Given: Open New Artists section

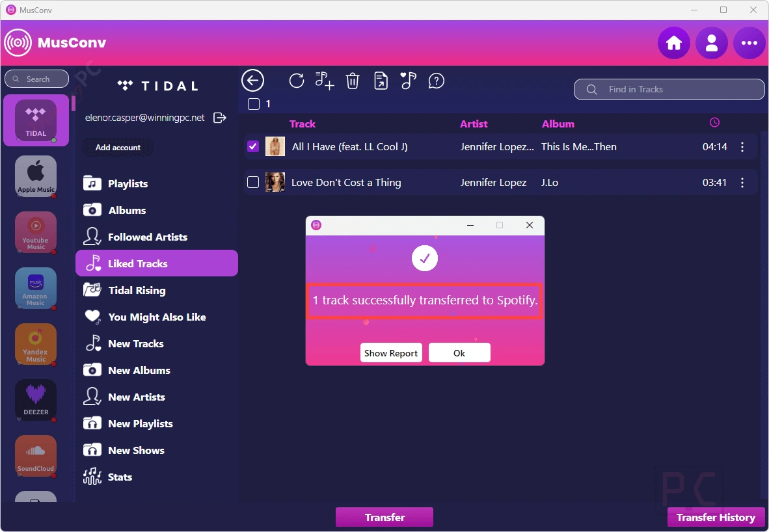Looking at the screenshot, I should pyautogui.click(x=157, y=397).
